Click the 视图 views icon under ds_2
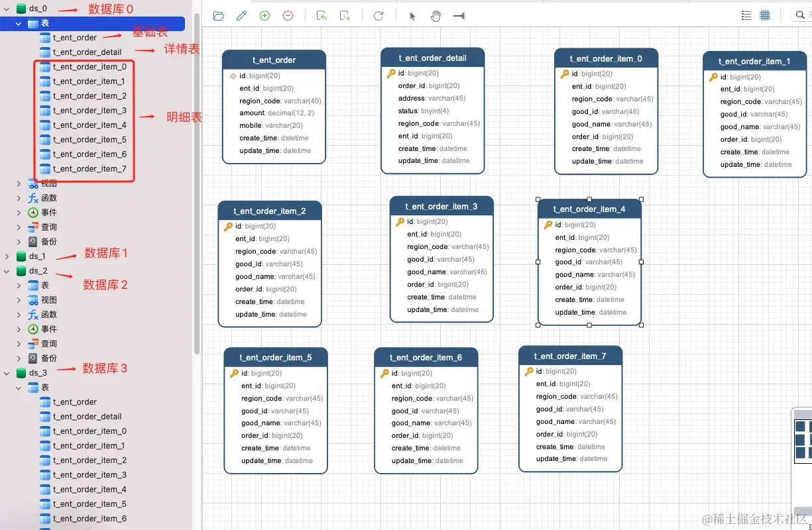 click(33, 300)
